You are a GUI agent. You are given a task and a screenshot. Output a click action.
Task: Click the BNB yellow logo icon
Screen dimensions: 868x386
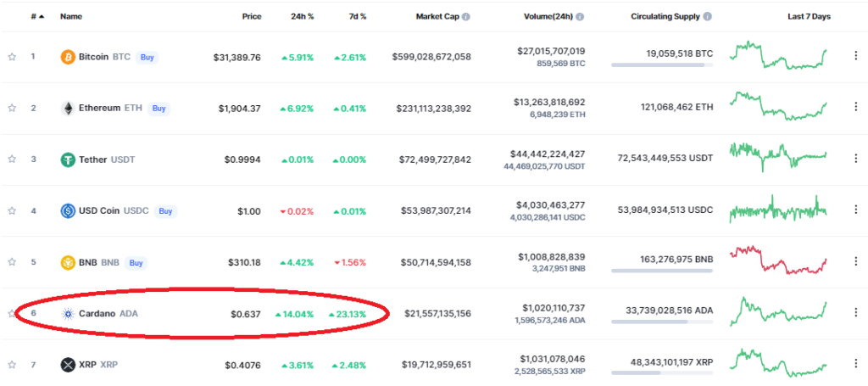(68, 262)
